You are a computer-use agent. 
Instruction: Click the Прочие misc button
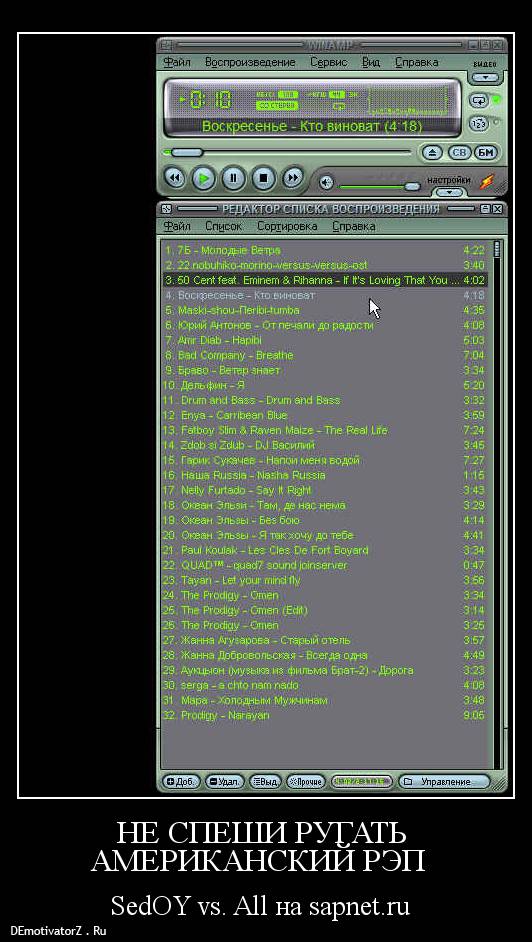tap(306, 782)
